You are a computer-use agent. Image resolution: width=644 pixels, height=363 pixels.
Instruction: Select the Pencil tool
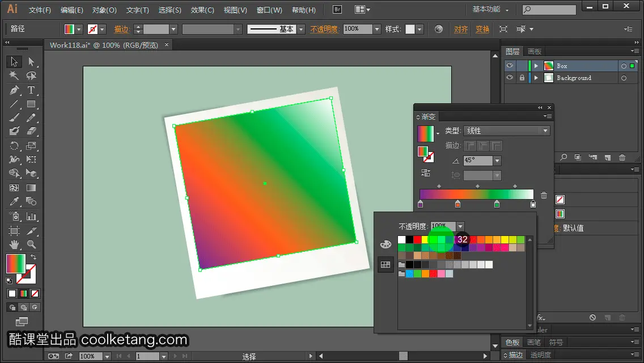click(31, 118)
